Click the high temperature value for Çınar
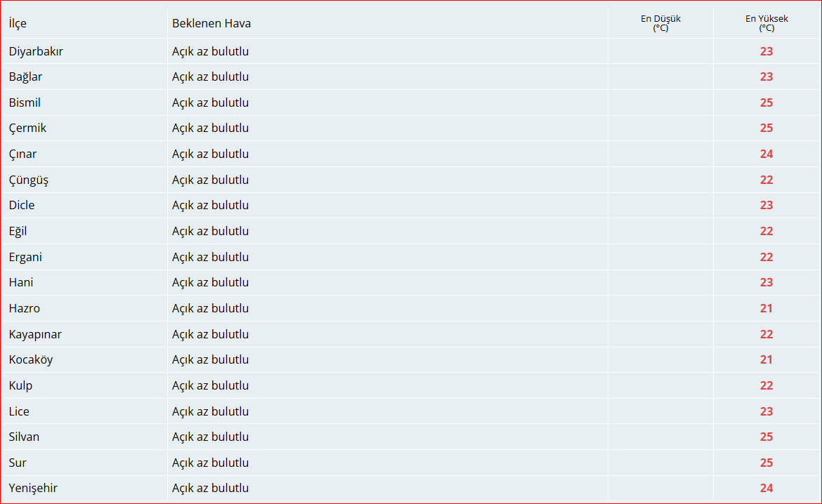 [x=766, y=154]
